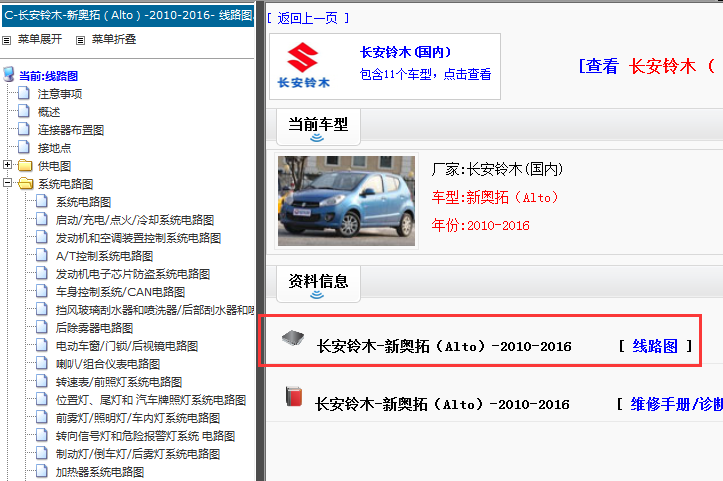The height and width of the screenshot is (481, 723).
Task: Click the page icon beside 启动/充电/点火/冷却系统电路图
Action: pos(42,220)
